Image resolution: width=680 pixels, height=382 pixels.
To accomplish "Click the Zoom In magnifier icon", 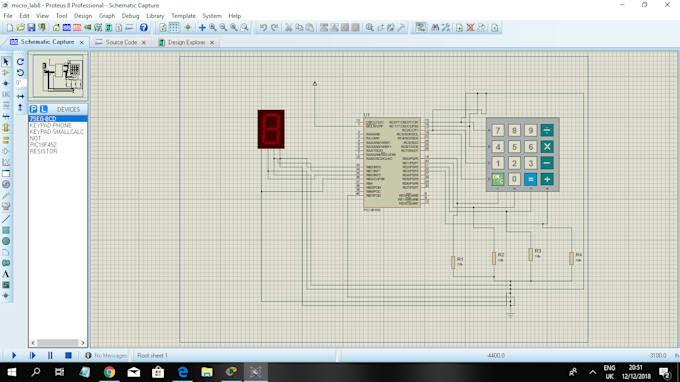I will pos(213,28).
